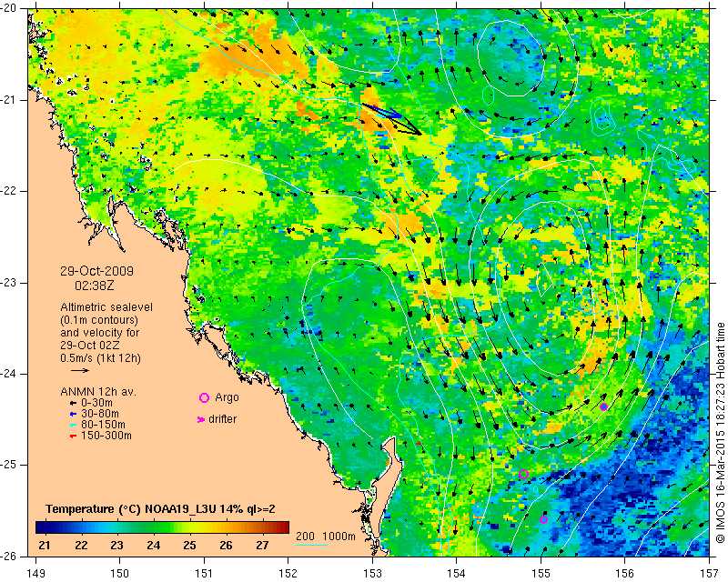Click the 0.5m/s reference velocity arrow
728x582 pixels.
[x=80, y=370]
